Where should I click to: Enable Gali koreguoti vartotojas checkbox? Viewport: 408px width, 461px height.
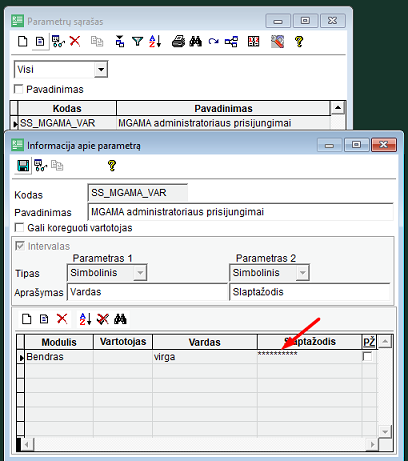(19, 228)
